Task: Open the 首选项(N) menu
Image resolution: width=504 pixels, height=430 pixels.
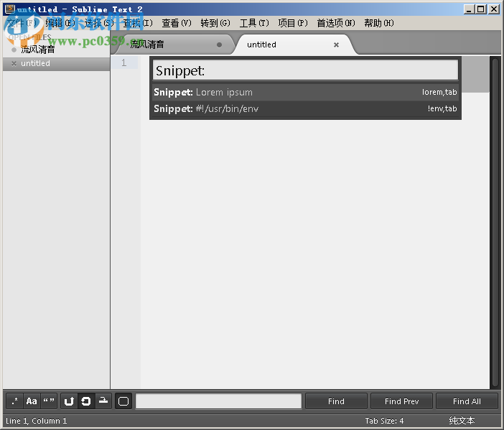Action: [336, 23]
